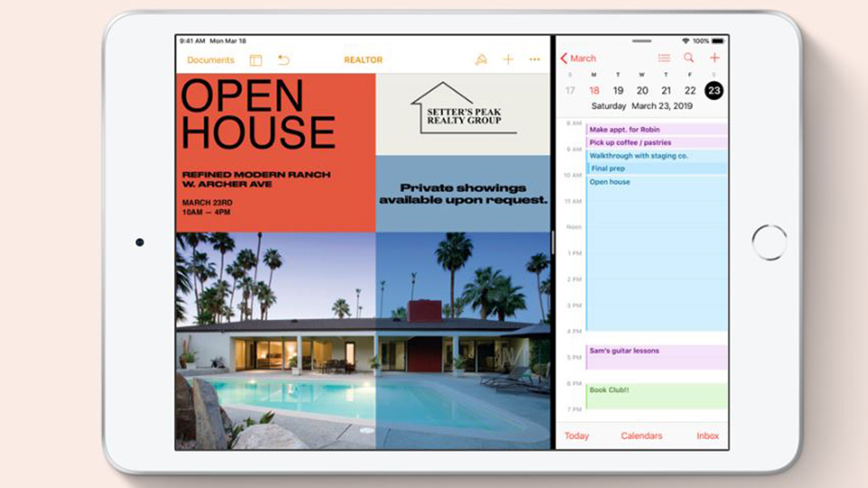Tap the plus insert icon in Pages
This screenshot has height=488, width=868.
click(508, 60)
